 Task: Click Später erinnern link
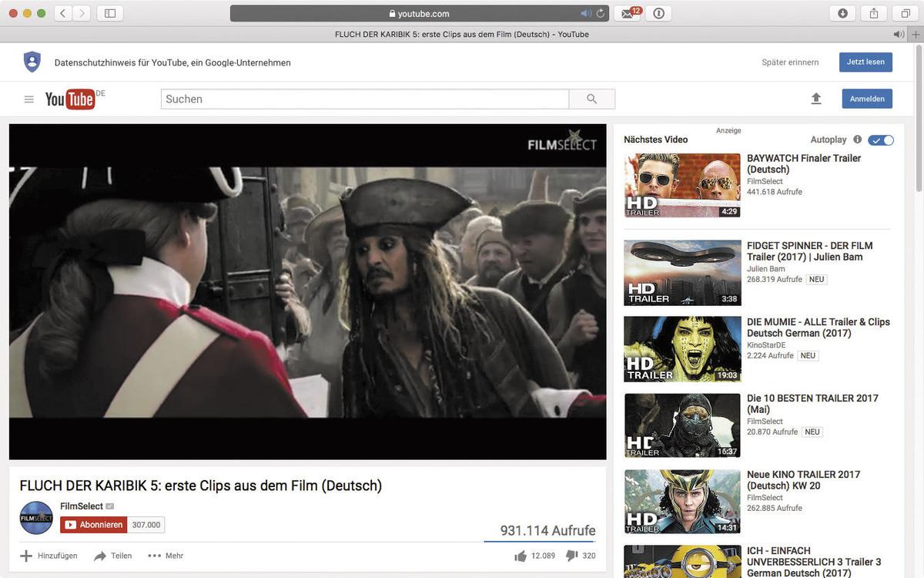[x=790, y=62]
